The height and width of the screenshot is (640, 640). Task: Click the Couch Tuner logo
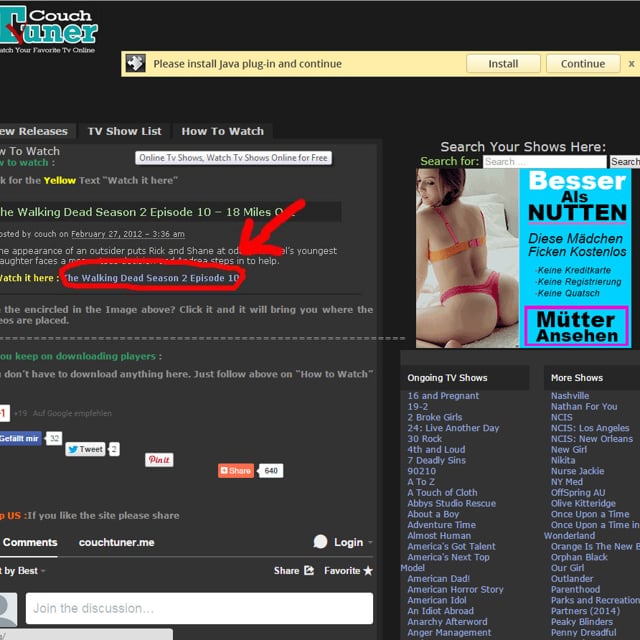coord(48,29)
